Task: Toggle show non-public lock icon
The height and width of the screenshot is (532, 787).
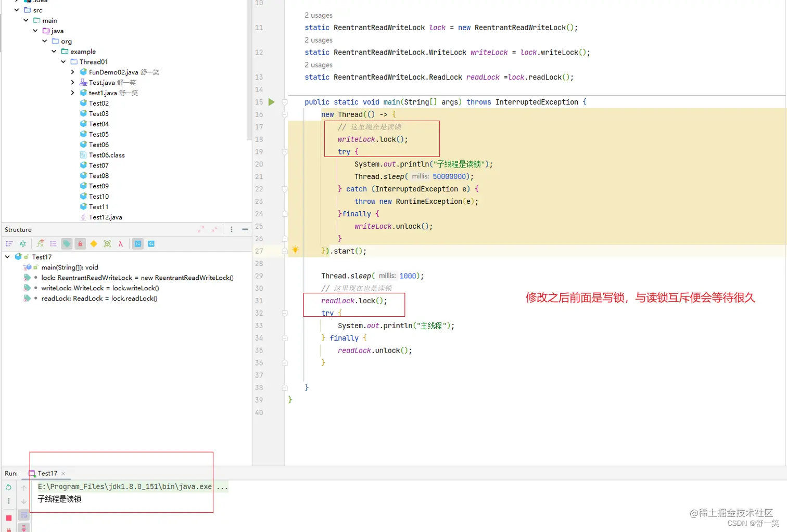Action: [80, 244]
